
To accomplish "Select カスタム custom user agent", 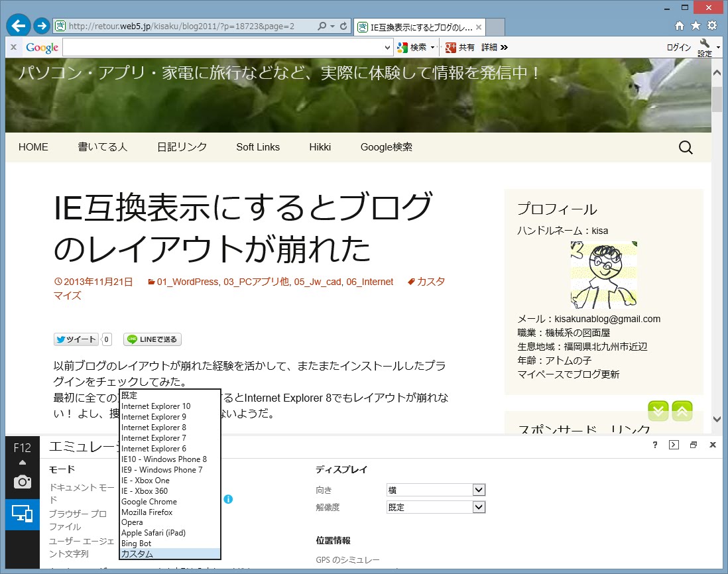I will [x=170, y=554].
